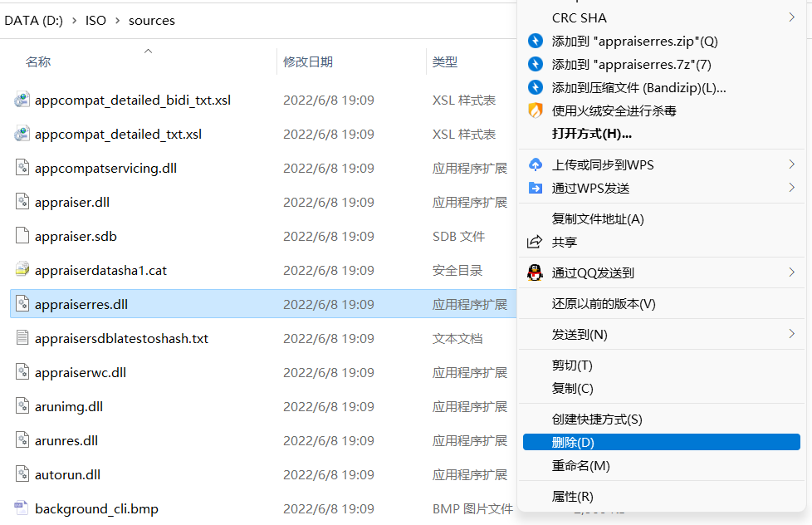Expand the 通过QQ发送到 submenu arrow
The width and height of the screenshot is (812, 525).
point(791,272)
